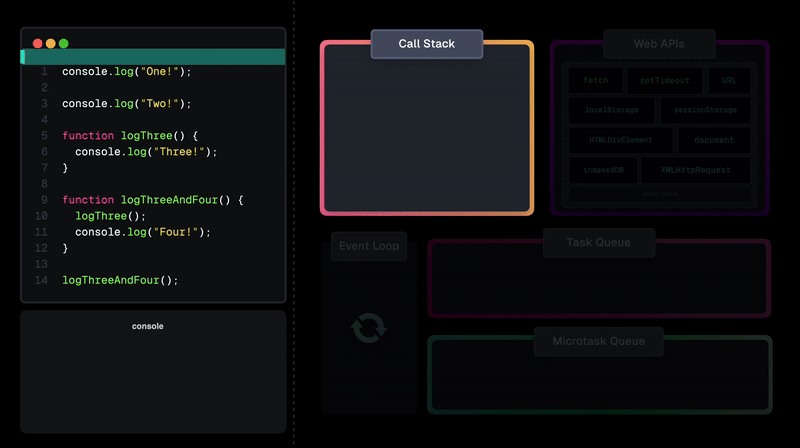Viewport: 800px width, 448px height.
Task: Click the HTMLDivElement API box
Action: pos(620,140)
